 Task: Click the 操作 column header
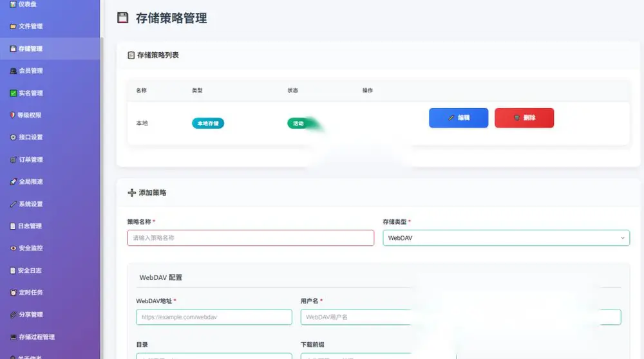click(x=368, y=90)
